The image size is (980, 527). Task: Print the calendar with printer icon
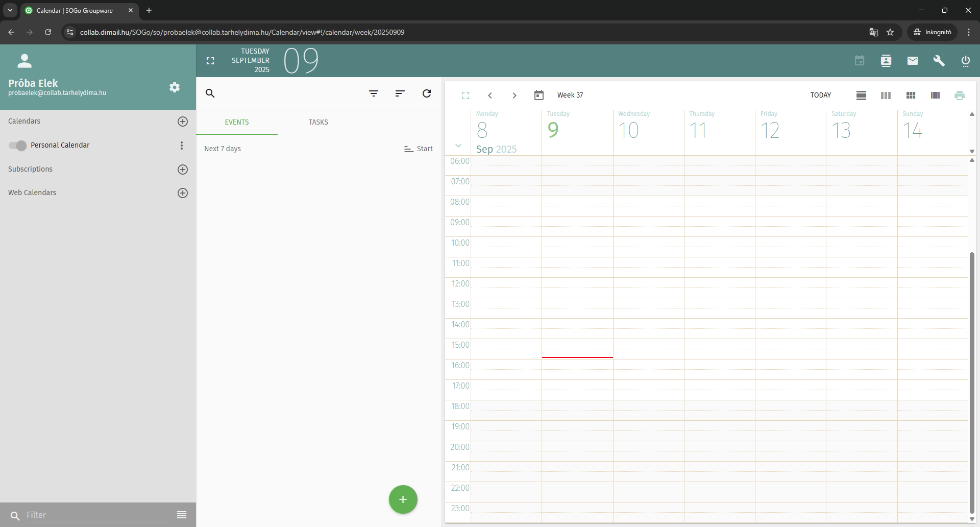960,95
